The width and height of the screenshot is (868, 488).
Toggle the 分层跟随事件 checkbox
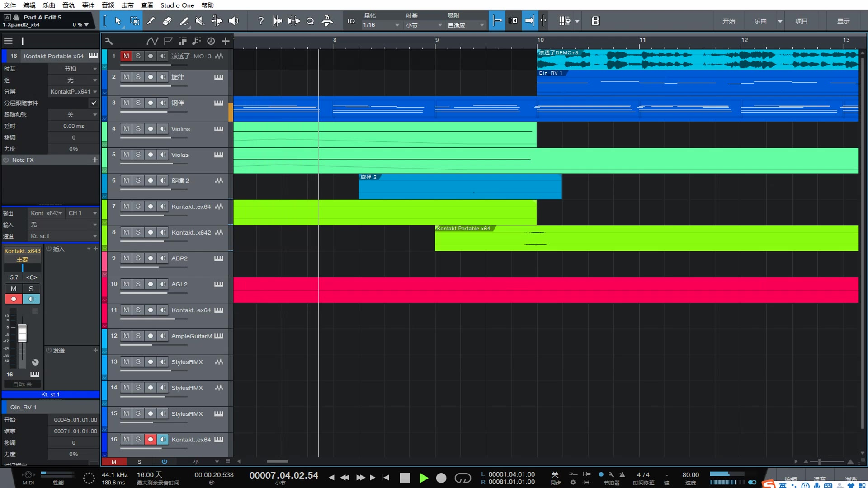94,103
